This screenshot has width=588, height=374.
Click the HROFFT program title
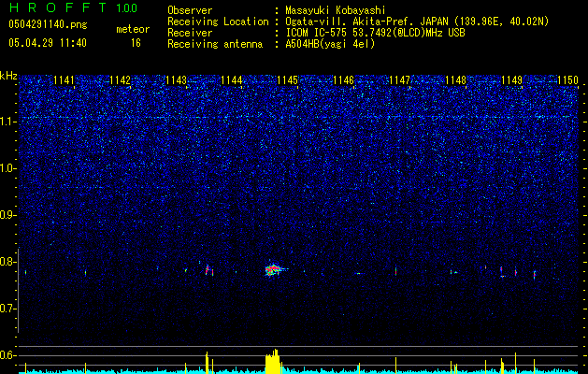click(x=58, y=7)
